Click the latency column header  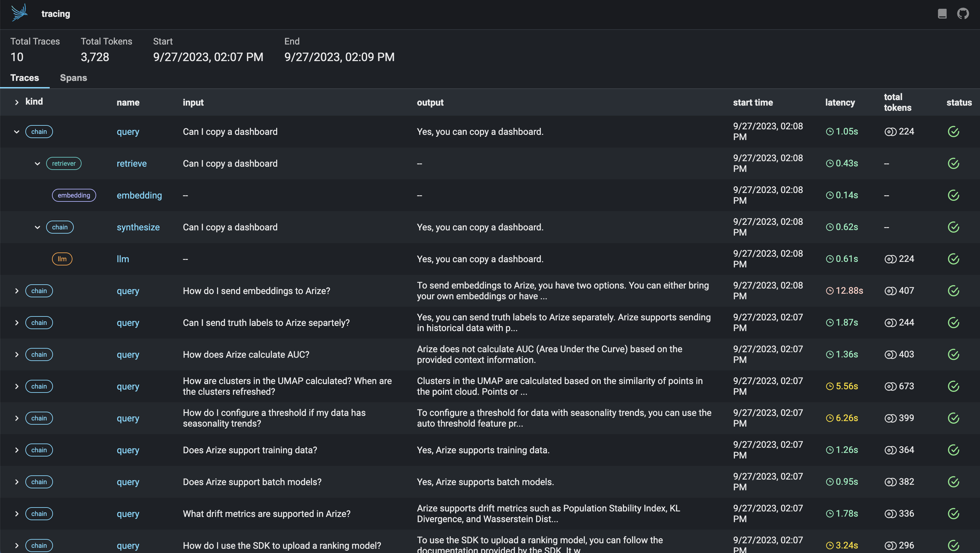840,102
